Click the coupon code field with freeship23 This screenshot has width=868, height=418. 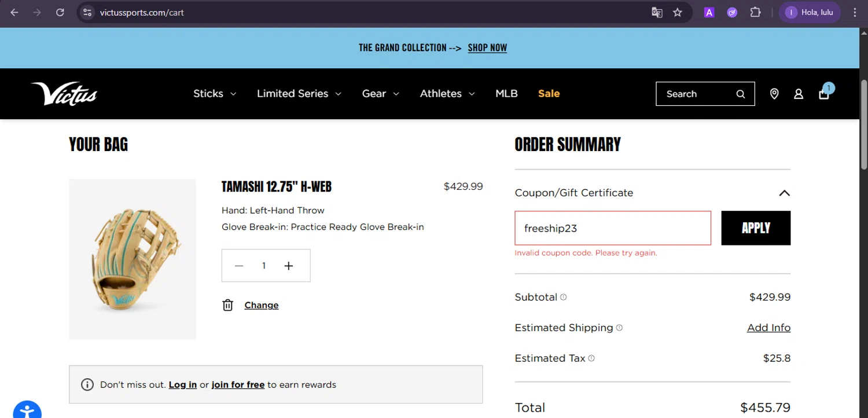[613, 228]
